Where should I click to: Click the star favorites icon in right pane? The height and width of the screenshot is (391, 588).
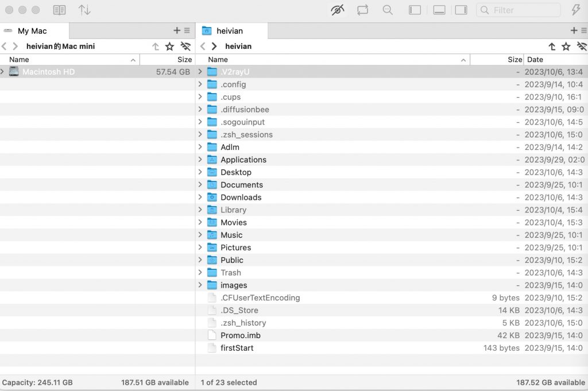click(566, 46)
